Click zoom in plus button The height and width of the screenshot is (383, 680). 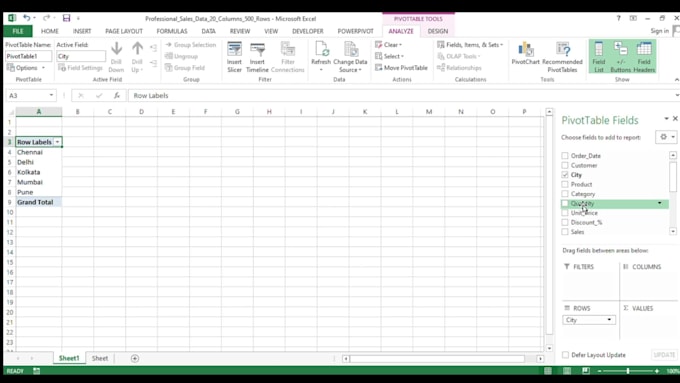pyautogui.click(x=657, y=371)
